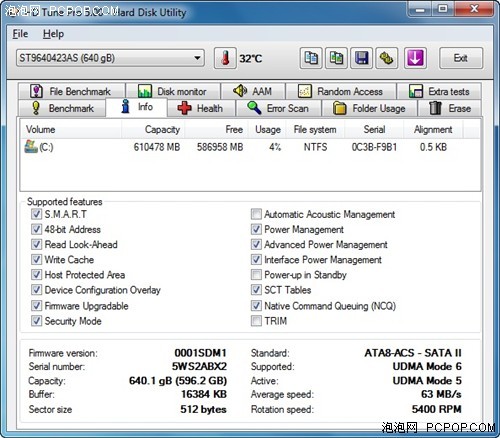Select the Info tab
Viewport: 500px width, 438px height.
136,107
